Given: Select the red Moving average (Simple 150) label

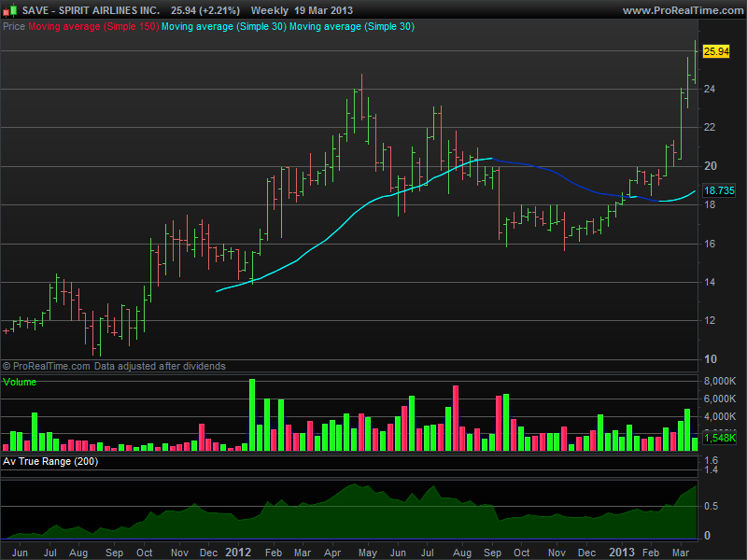Looking at the screenshot, I should click(x=92, y=27).
